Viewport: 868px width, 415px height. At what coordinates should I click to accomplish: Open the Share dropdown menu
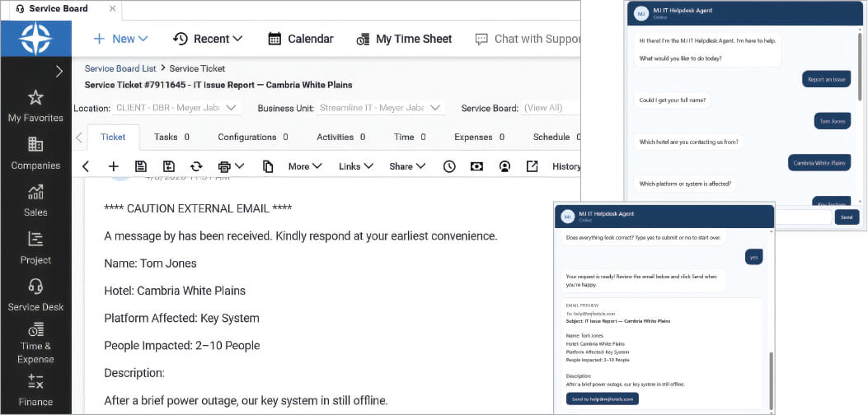click(407, 166)
